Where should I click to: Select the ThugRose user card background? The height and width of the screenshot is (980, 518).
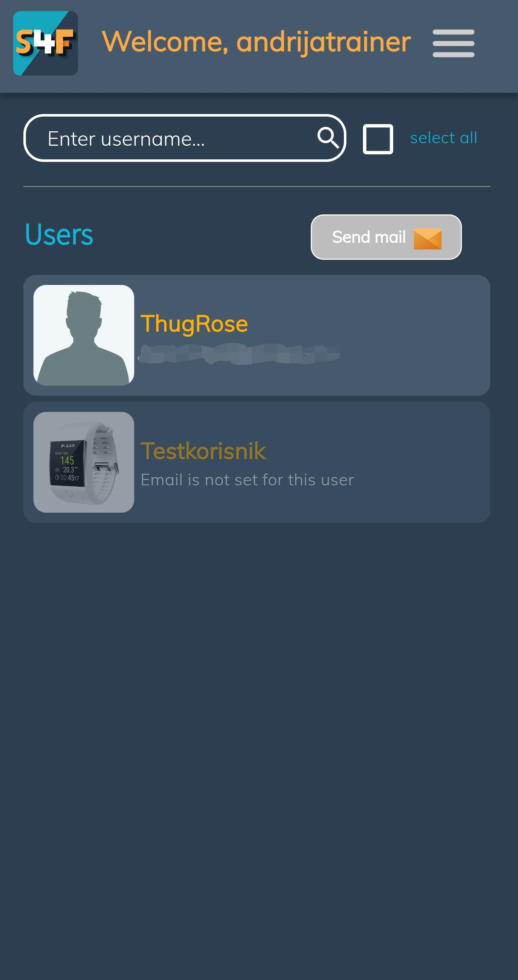tap(257, 335)
